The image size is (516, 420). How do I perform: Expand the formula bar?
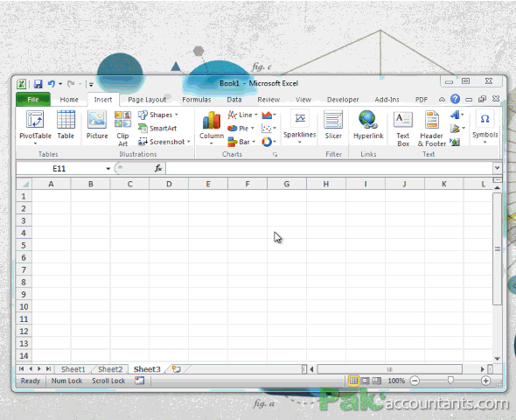[497, 168]
